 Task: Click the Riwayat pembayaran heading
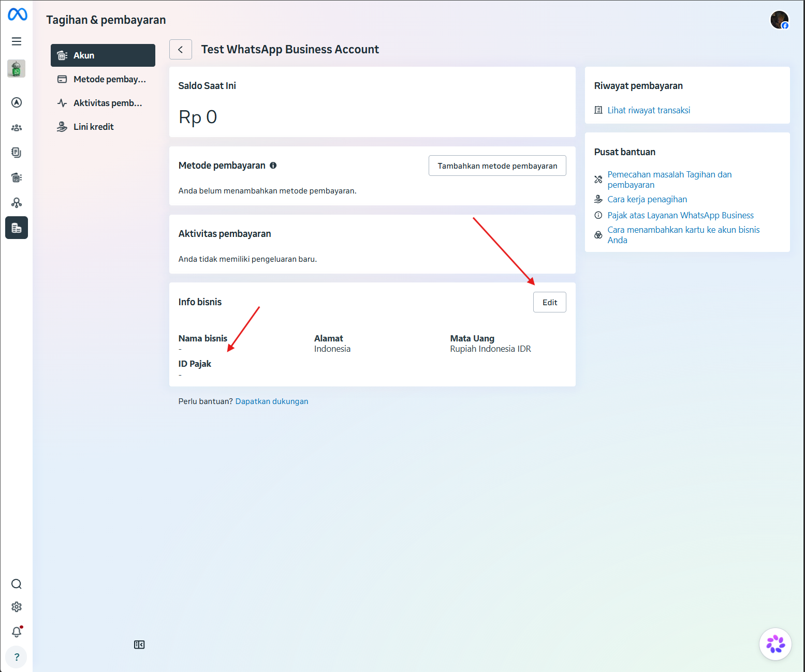(x=638, y=86)
